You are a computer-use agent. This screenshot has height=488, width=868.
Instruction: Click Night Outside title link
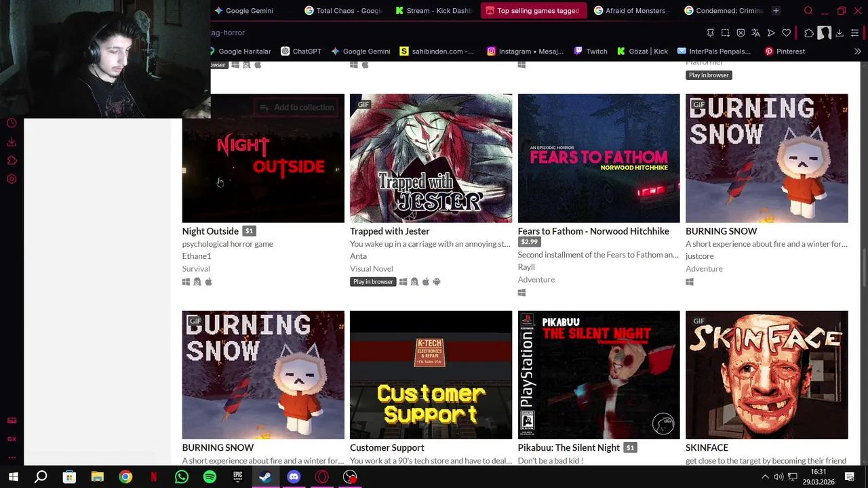210,231
